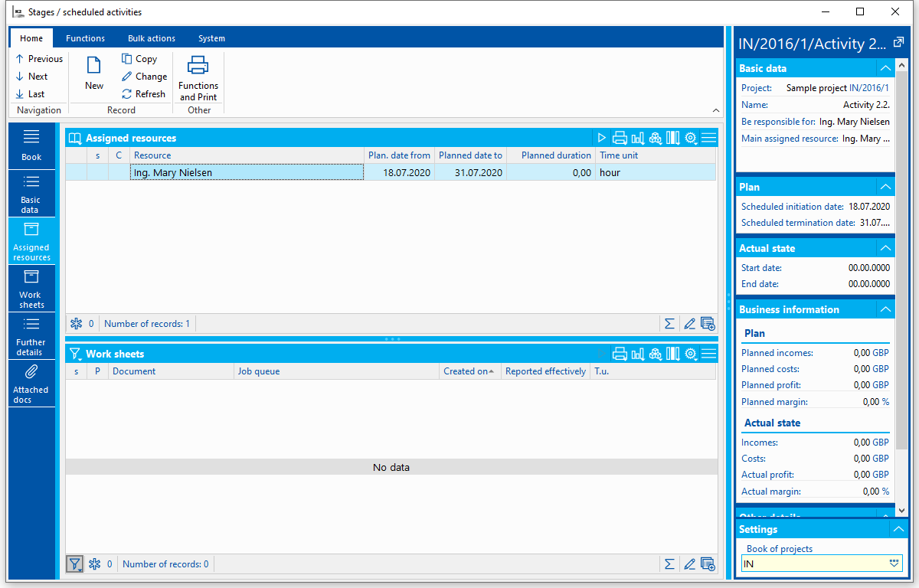Open settings gear in Work sheets header
919x588 pixels.
click(x=691, y=354)
